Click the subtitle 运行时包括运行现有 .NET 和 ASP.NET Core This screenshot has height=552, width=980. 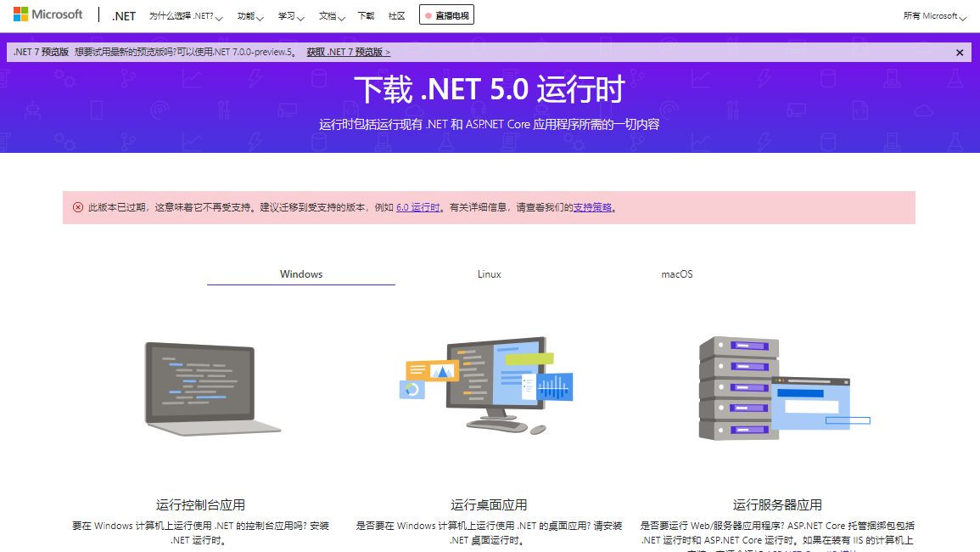point(490,125)
